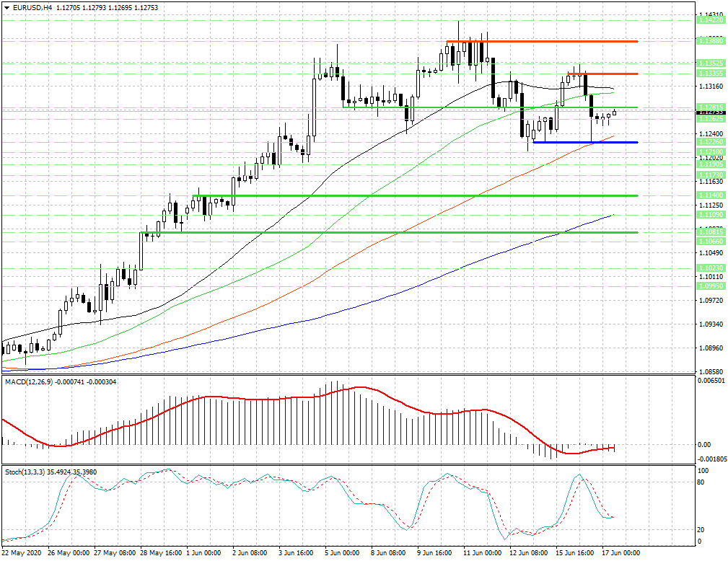Image resolution: width=728 pixels, height=561 pixels.
Task: Click the 1.08580 price scale value
Action: [711, 371]
